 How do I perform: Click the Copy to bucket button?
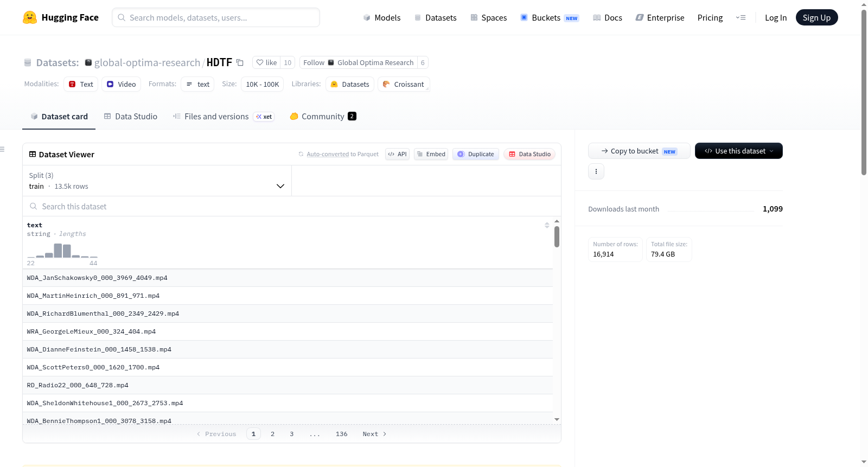coord(639,151)
